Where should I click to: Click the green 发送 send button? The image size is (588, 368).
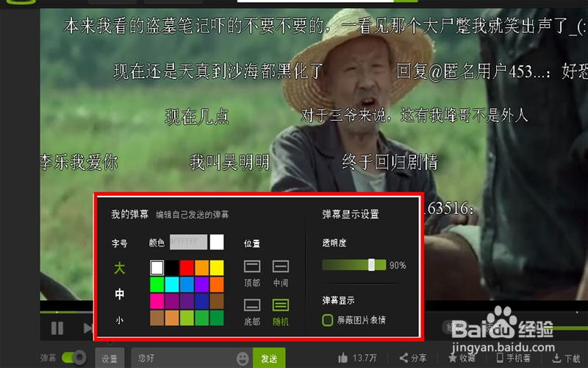(269, 358)
